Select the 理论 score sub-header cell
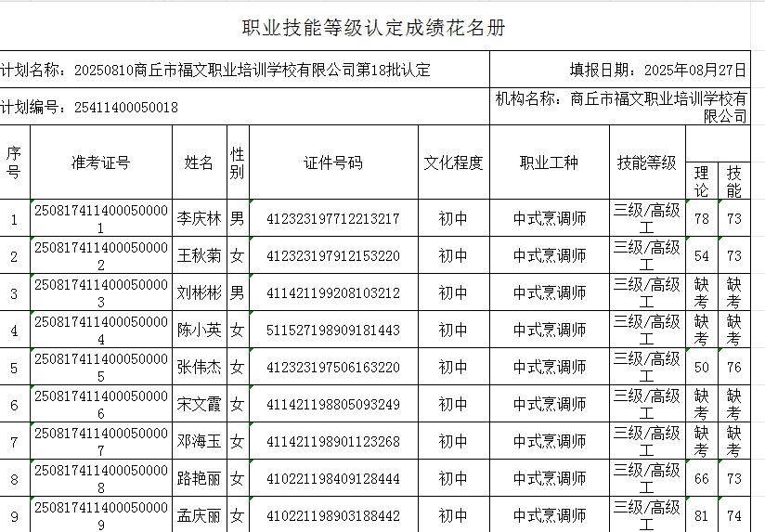The height and width of the screenshot is (532, 765). pyautogui.click(x=702, y=181)
